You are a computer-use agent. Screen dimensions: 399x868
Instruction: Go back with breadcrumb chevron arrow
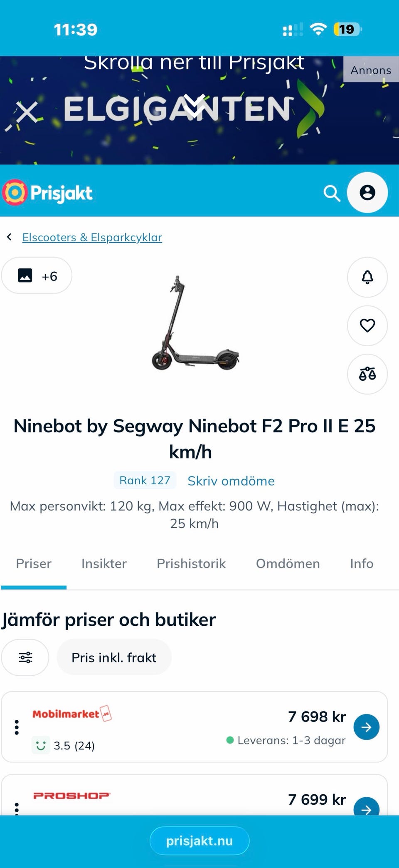9,237
